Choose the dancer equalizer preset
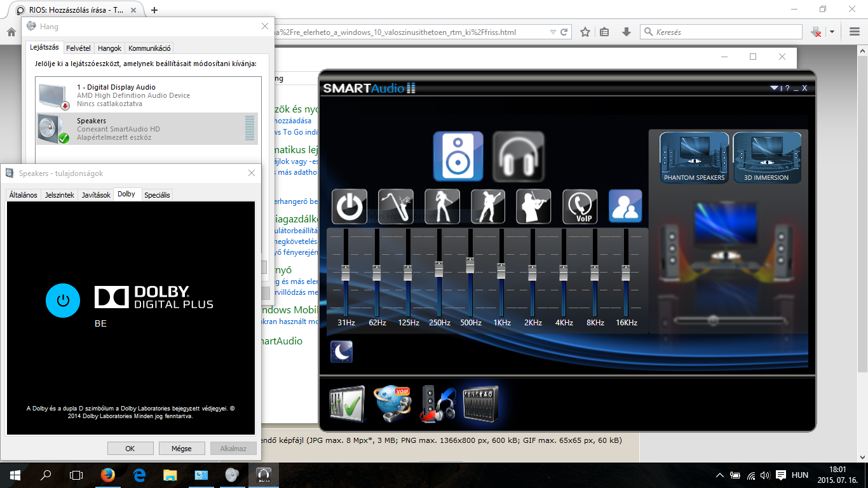This screenshot has height=488, width=868. (x=442, y=207)
